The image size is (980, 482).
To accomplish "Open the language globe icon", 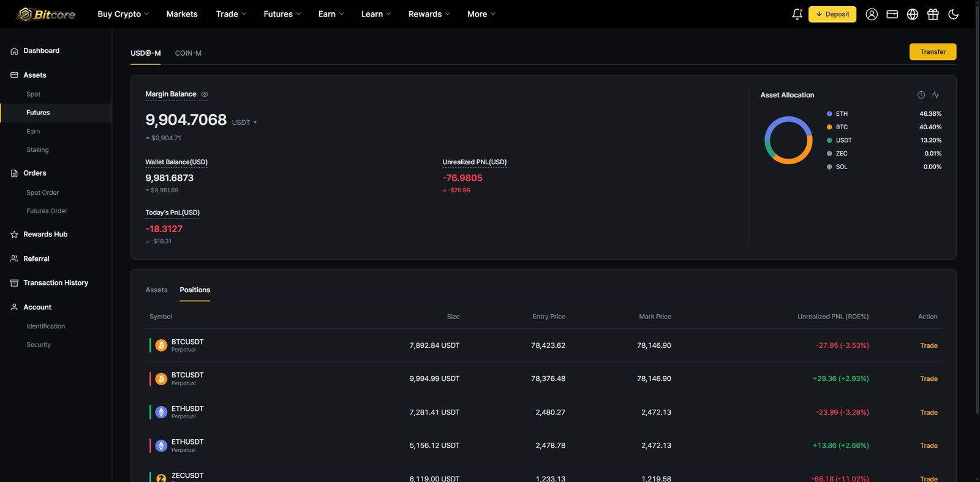I will 913,14.
